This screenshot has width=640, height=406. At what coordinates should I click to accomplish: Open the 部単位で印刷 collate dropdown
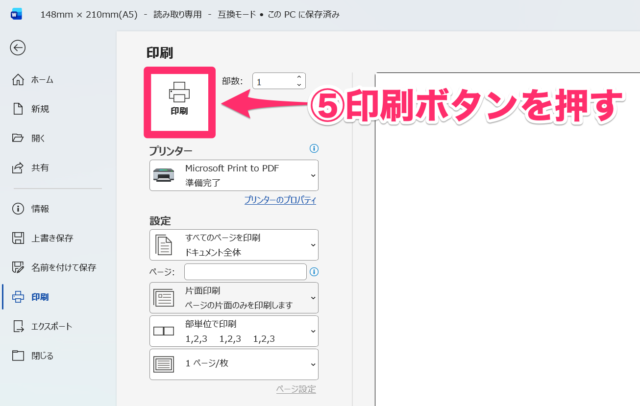tap(233, 331)
